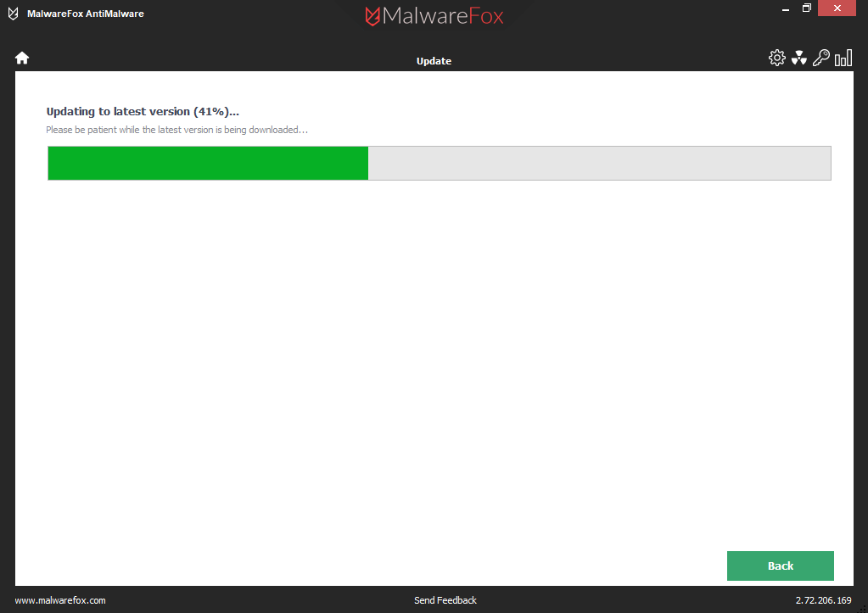This screenshot has height=613, width=868.
Task: Click the 'Updating to latest version (41%)...' heading
Action: pyautogui.click(x=143, y=111)
